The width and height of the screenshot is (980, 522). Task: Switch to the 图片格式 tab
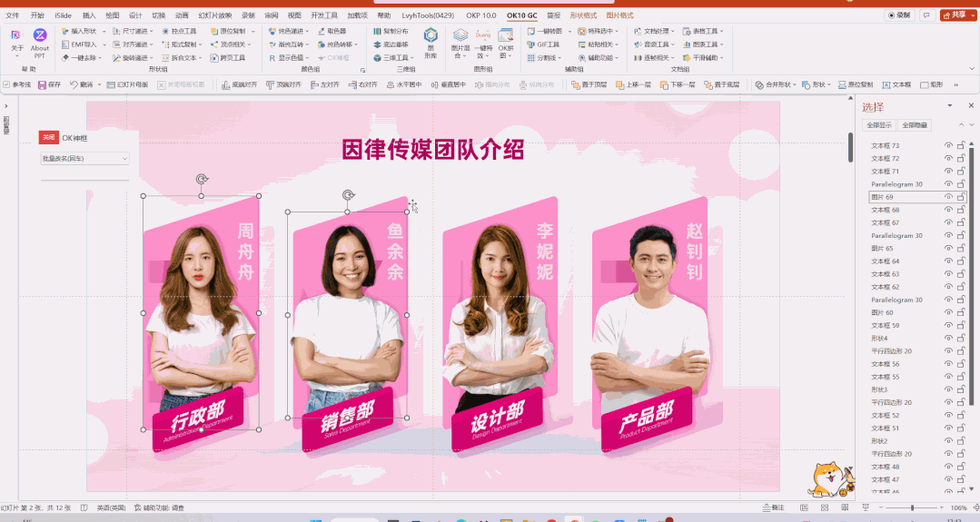click(619, 15)
